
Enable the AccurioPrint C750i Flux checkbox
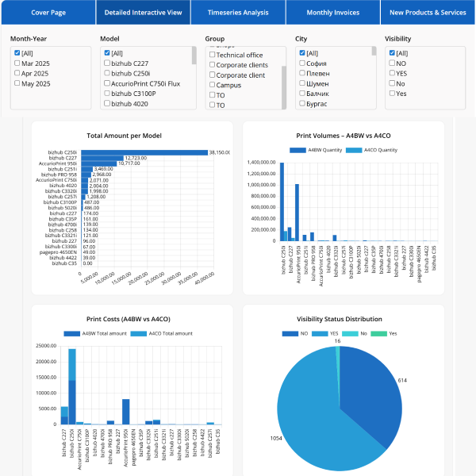pyautogui.click(x=107, y=83)
